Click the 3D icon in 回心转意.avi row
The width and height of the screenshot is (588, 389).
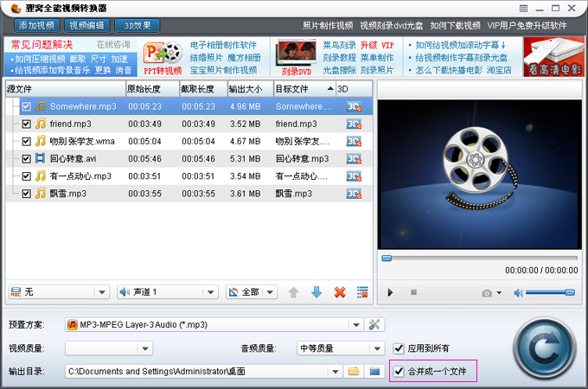(354, 159)
